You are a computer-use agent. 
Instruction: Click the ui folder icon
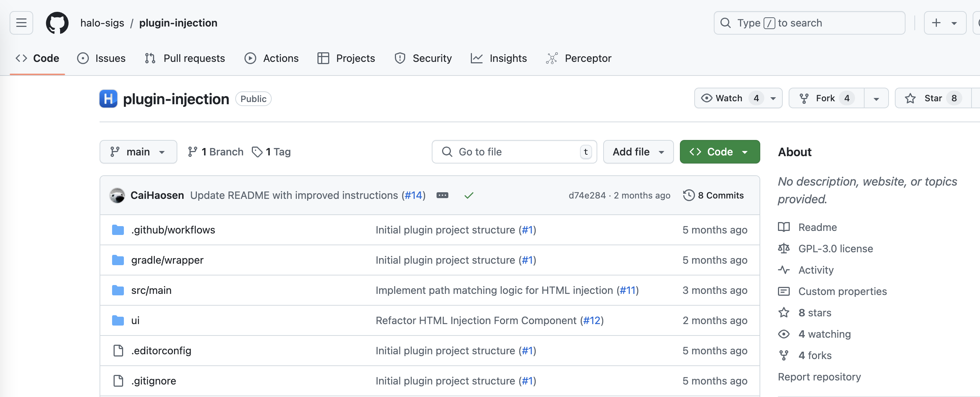[x=118, y=320]
